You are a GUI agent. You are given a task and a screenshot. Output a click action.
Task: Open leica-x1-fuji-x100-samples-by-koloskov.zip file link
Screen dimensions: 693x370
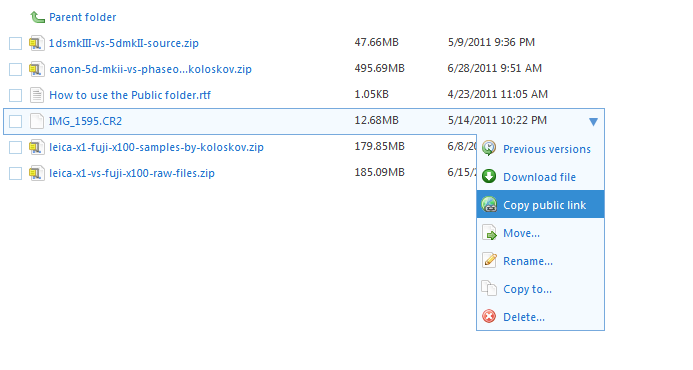156,147
